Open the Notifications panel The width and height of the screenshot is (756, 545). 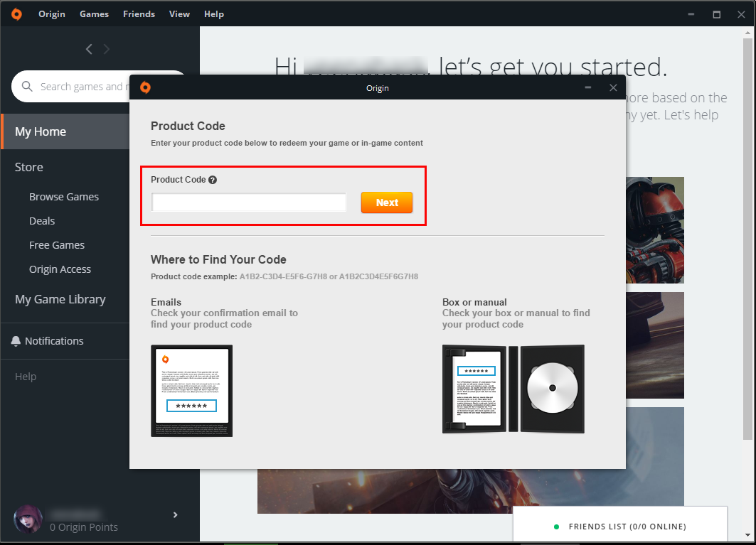(x=53, y=341)
